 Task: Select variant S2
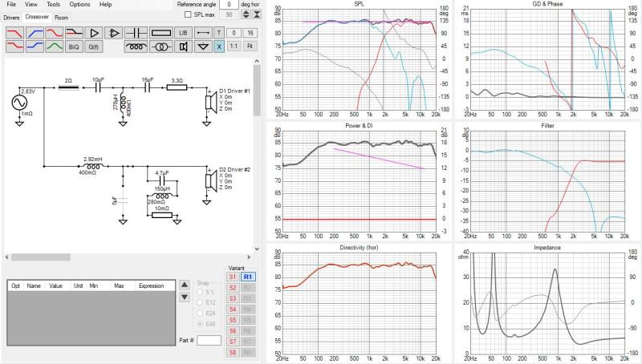pos(233,286)
